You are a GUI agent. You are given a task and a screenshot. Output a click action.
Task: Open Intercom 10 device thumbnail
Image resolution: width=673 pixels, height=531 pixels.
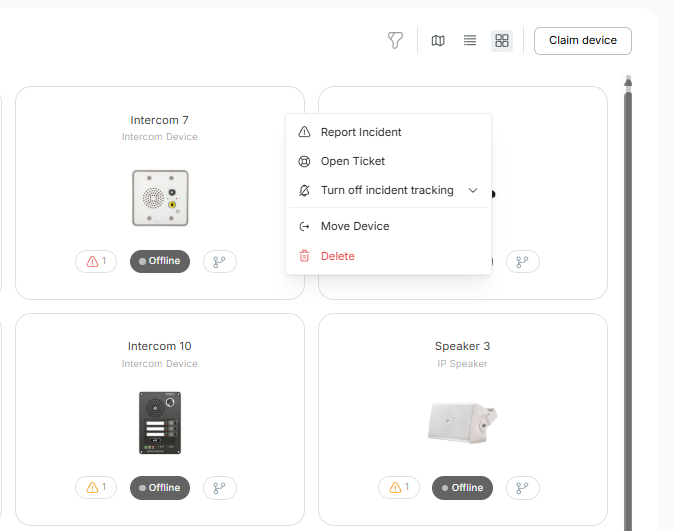(x=160, y=420)
